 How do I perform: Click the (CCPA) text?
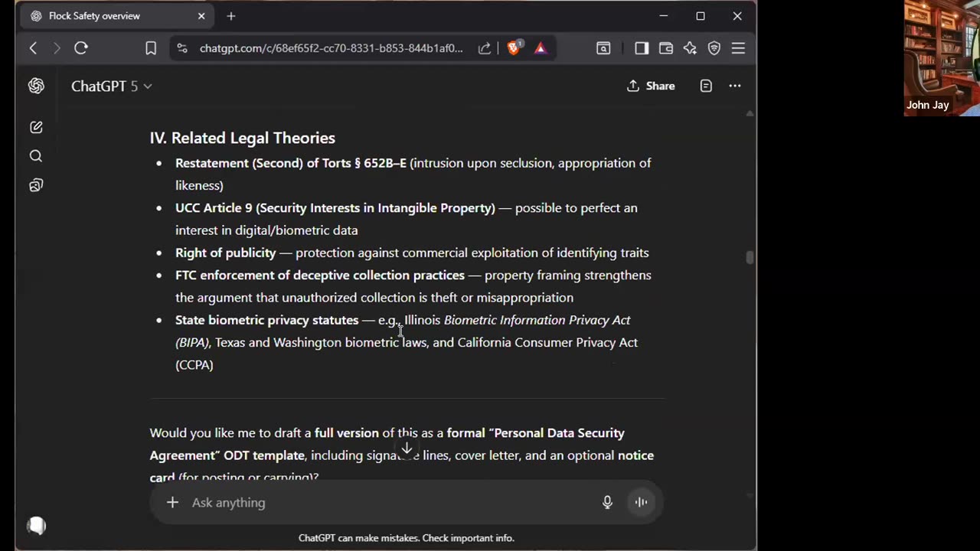tap(194, 364)
